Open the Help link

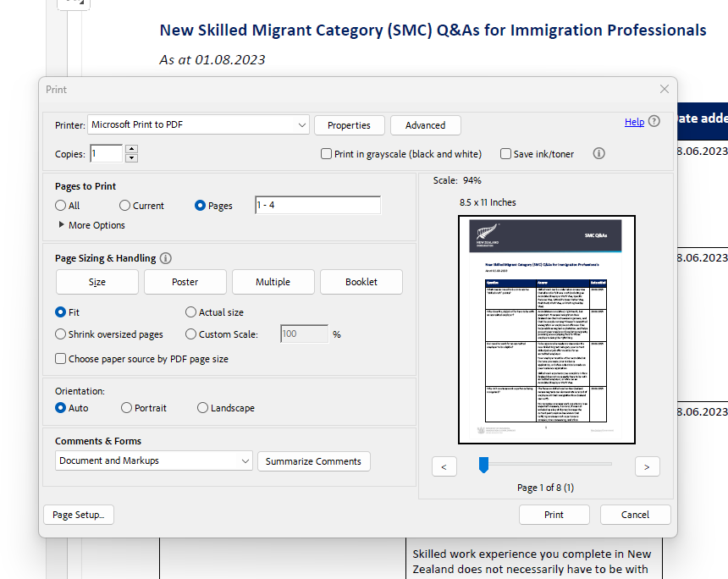(634, 122)
